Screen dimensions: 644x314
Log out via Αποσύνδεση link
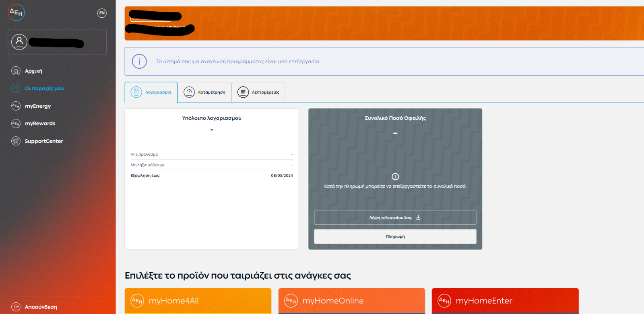41,307
